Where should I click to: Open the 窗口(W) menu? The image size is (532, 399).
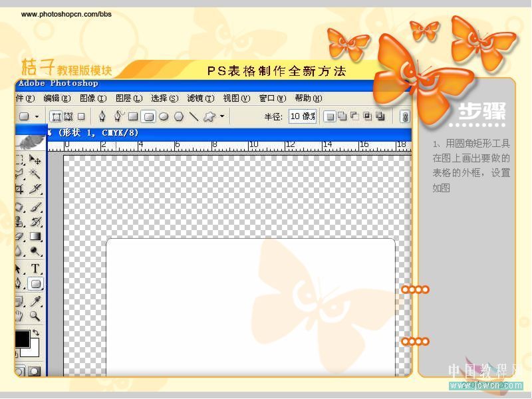pos(273,98)
